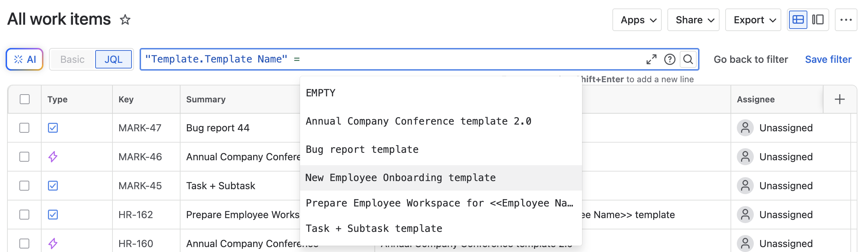The height and width of the screenshot is (252, 868).
Task: Open the Export dropdown menu
Action: point(753,20)
